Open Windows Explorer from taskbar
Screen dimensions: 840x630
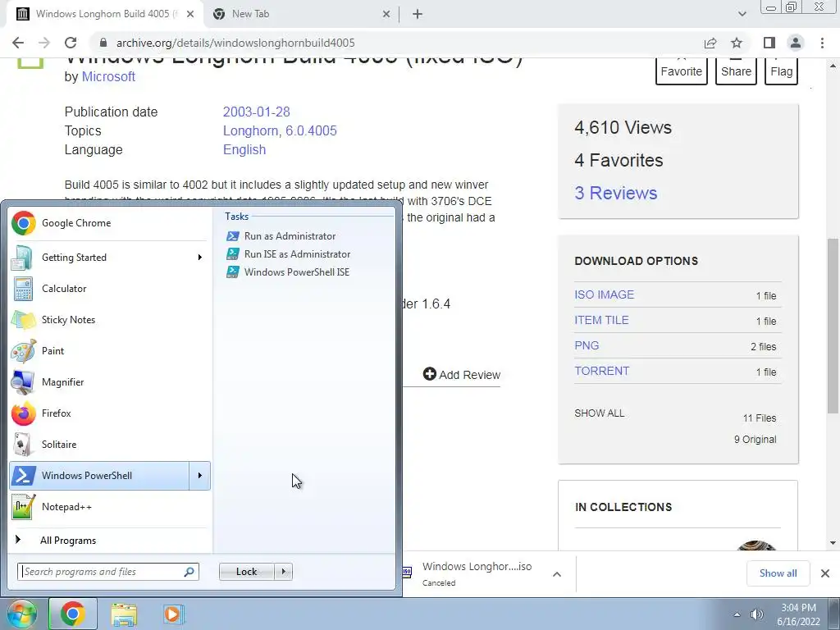124,614
